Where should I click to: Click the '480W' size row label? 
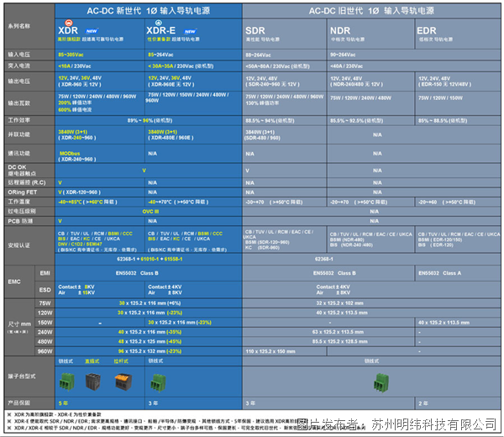(x=45, y=342)
